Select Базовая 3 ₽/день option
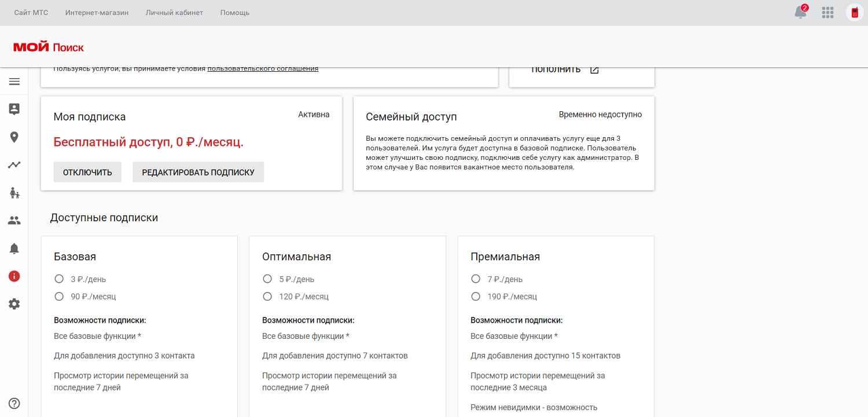 coord(59,279)
